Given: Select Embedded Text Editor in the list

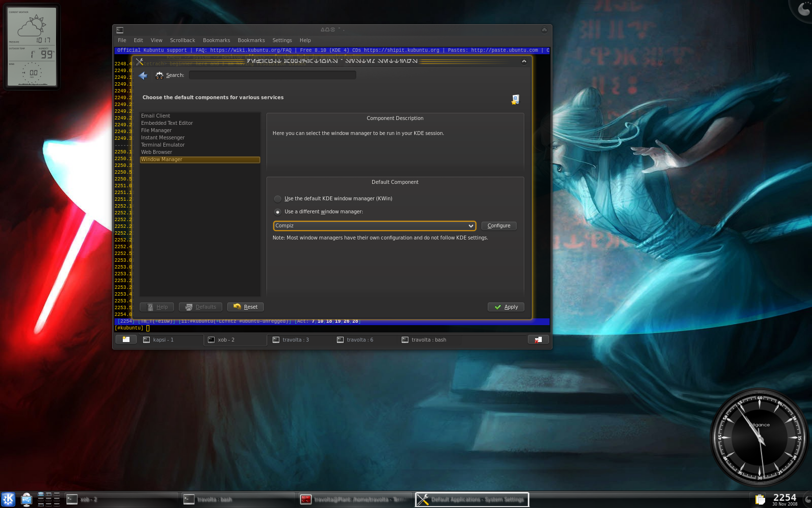Looking at the screenshot, I should coord(200,123).
